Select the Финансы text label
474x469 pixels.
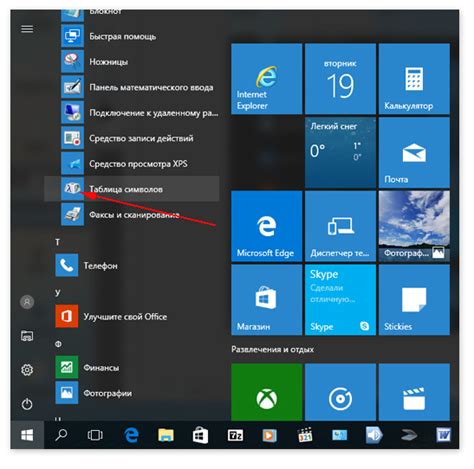[101, 368]
